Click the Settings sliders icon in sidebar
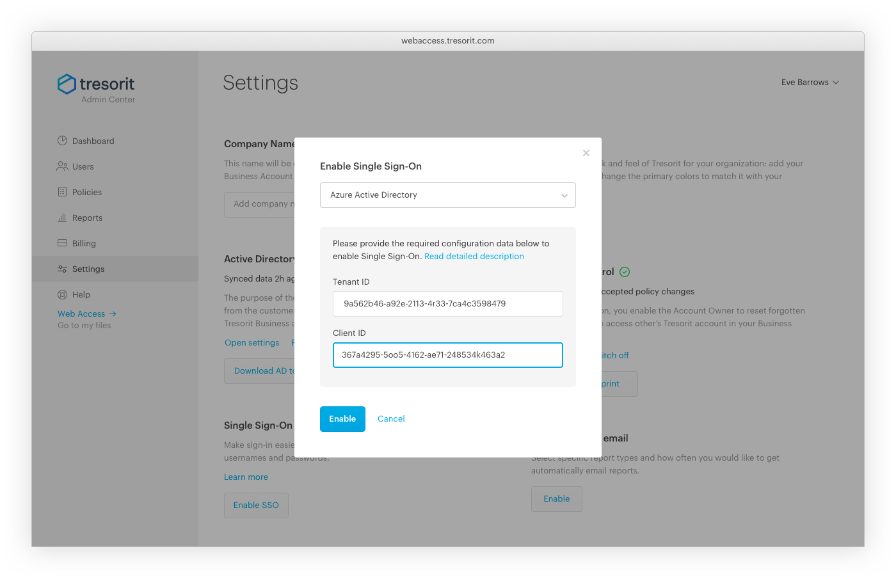The width and height of the screenshot is (896, 588). (x=62, y=269)
